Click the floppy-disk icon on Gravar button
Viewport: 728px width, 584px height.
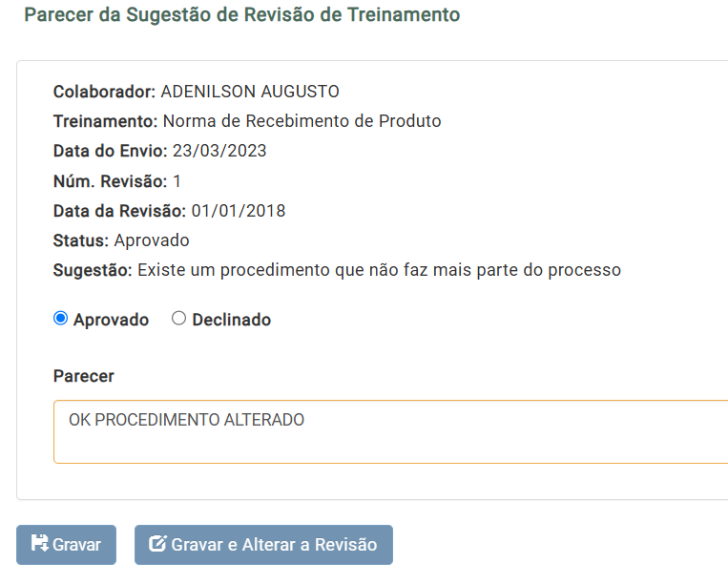[x=39, y=543]
